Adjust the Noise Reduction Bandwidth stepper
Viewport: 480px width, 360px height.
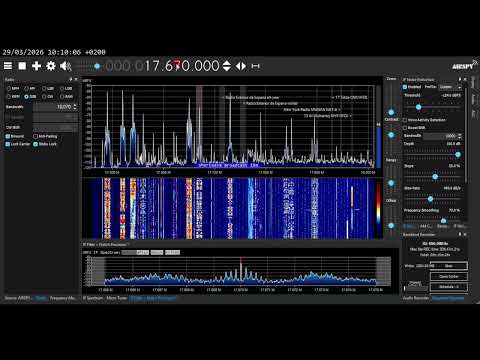click(460, 136)
